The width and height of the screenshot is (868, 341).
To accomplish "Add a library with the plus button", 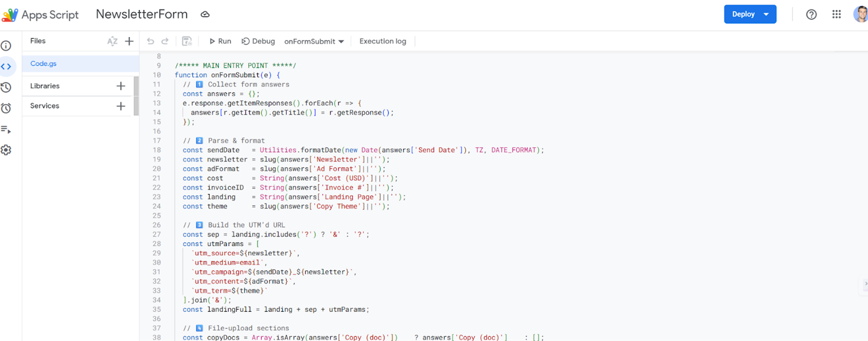I will 121,86.
